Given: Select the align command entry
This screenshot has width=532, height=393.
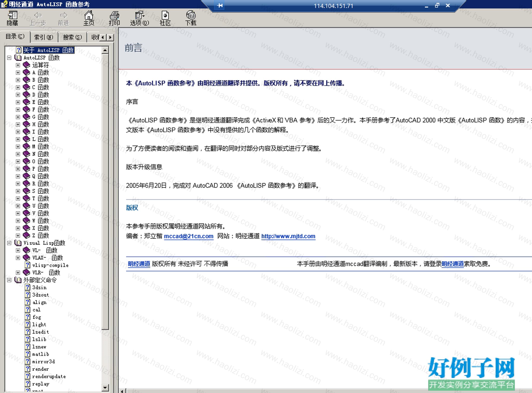Looking at the screenshot, I should point(39,302).
